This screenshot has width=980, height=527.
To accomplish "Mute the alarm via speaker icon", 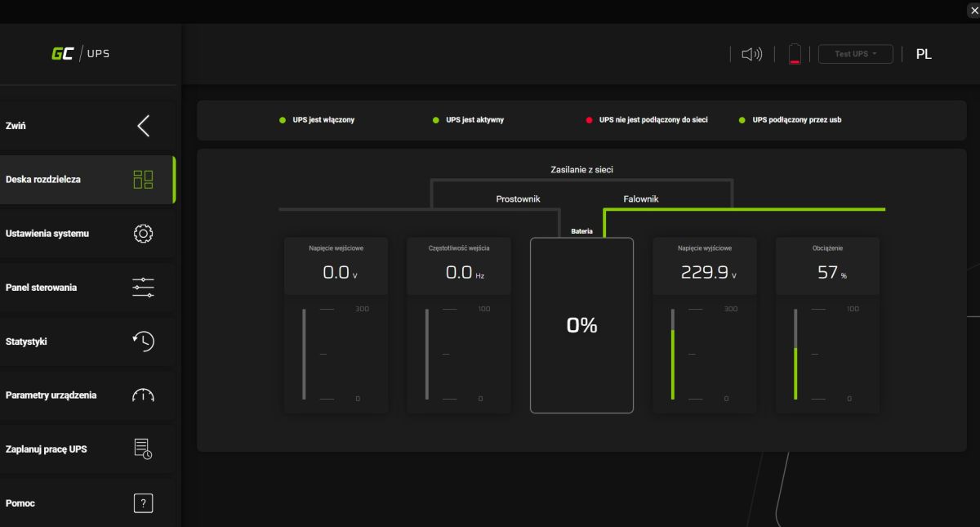I will [752, 55].
